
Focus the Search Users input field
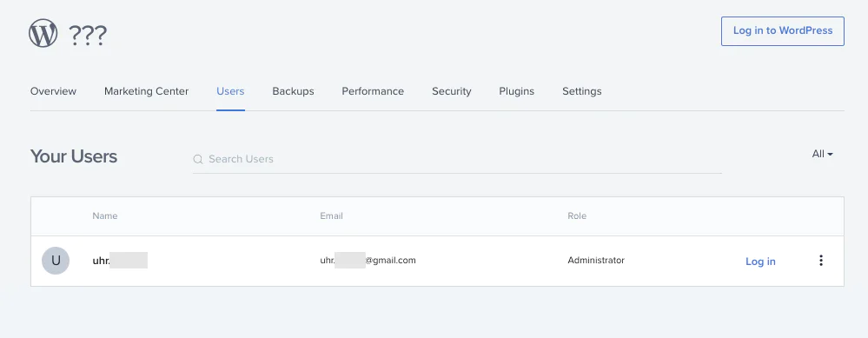click(x=457, y=159)
